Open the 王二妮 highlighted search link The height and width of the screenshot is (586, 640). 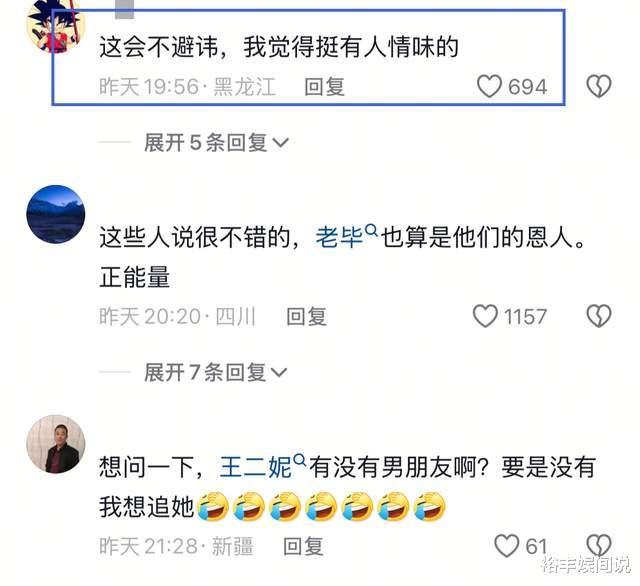pyautogui.click(x=256, y=467)
